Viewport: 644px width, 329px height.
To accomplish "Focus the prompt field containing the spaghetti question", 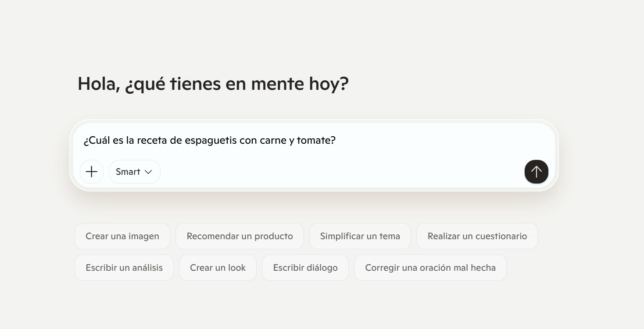I will click(x=395, y=141).
